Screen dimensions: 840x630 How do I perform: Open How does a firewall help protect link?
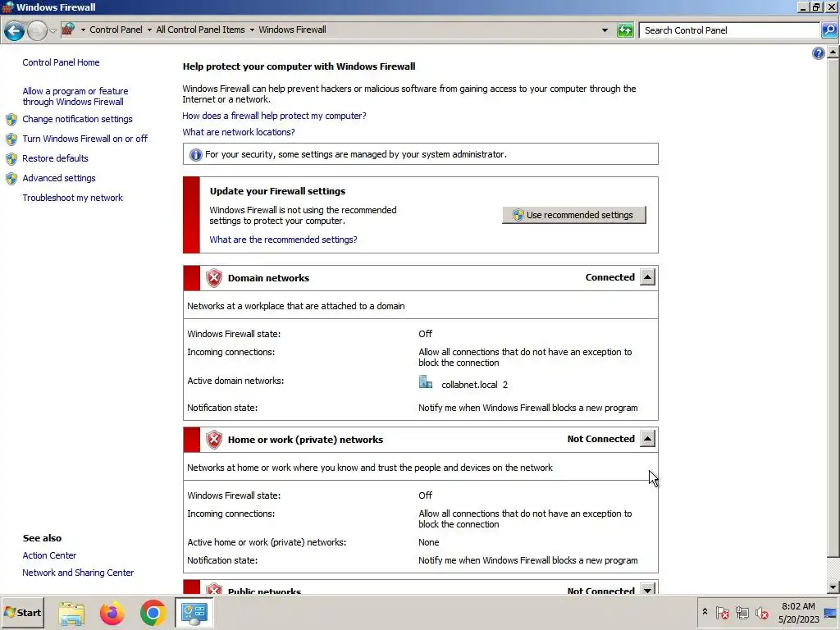coord(274,116)
